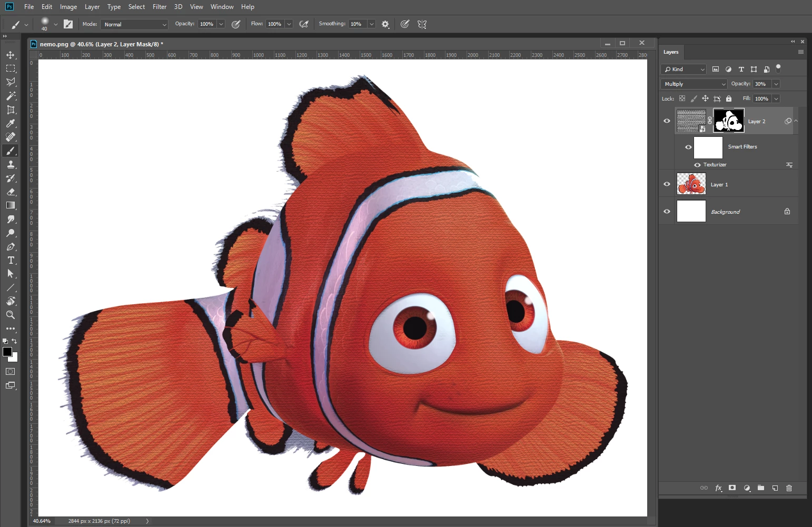
Task: Select the Eyedropper tool
Action: 11,123
